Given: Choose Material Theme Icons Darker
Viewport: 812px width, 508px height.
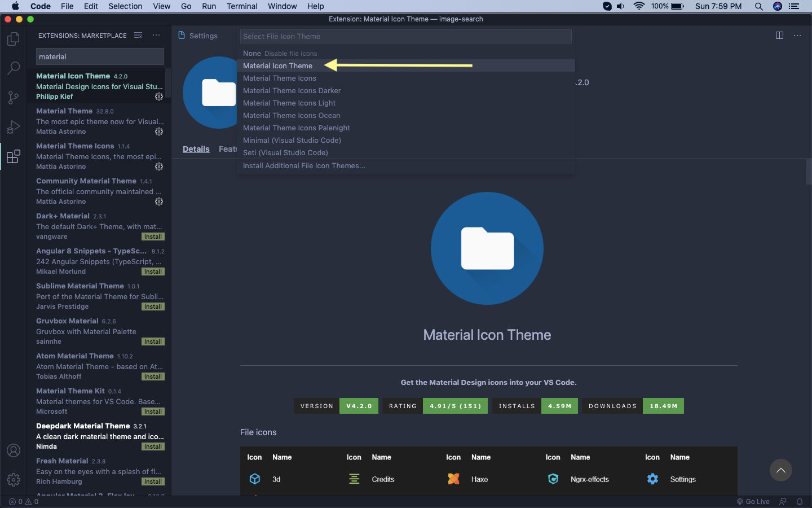Looking at the screenshot, I should coord(406,90).
